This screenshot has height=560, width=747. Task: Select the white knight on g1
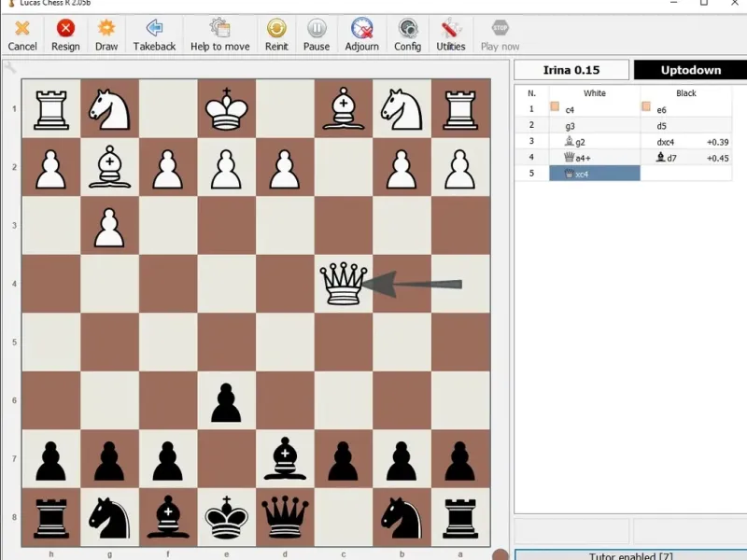pyautogui.click(x=109, y=109)
